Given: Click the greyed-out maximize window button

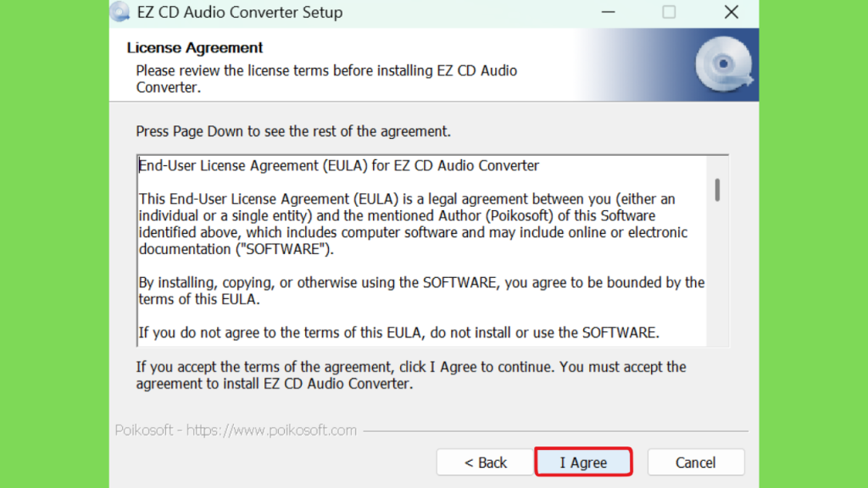Looking at the screenshot, I should point(669,12).
